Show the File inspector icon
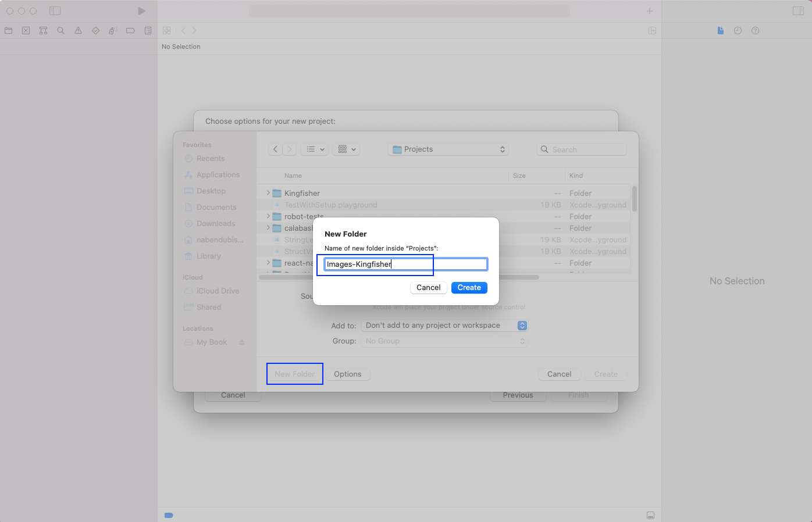Viewport: 812px width, 522px height. (x=721, y=31)
